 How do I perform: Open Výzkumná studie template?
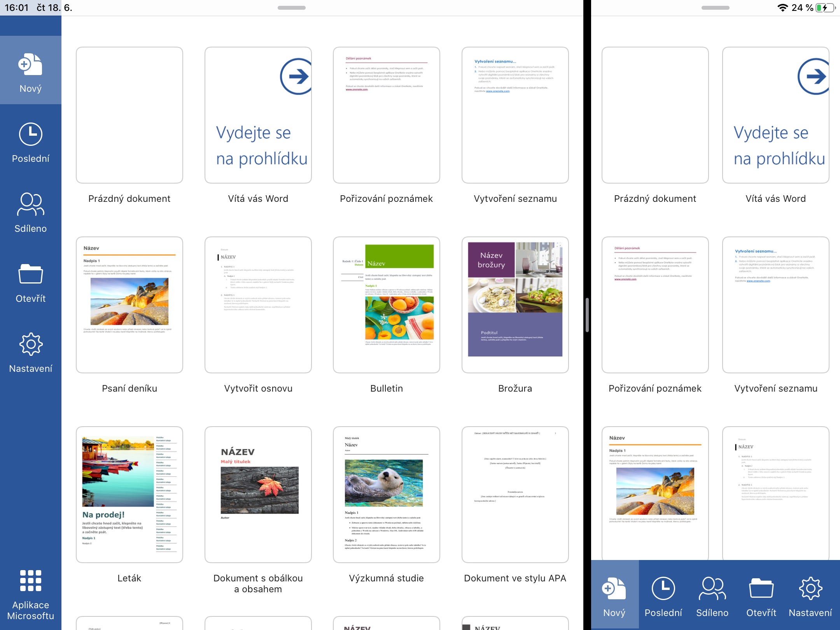(x=386, y=494)
